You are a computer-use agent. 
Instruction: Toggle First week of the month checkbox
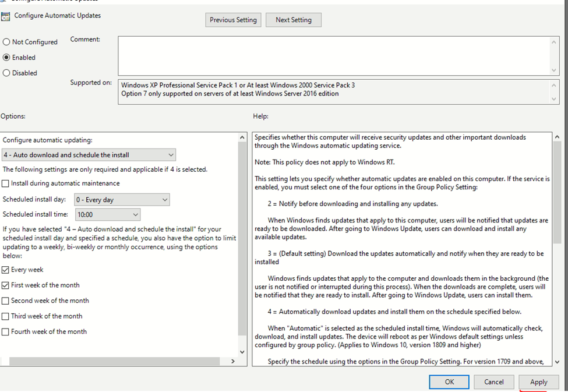(6, 285)
